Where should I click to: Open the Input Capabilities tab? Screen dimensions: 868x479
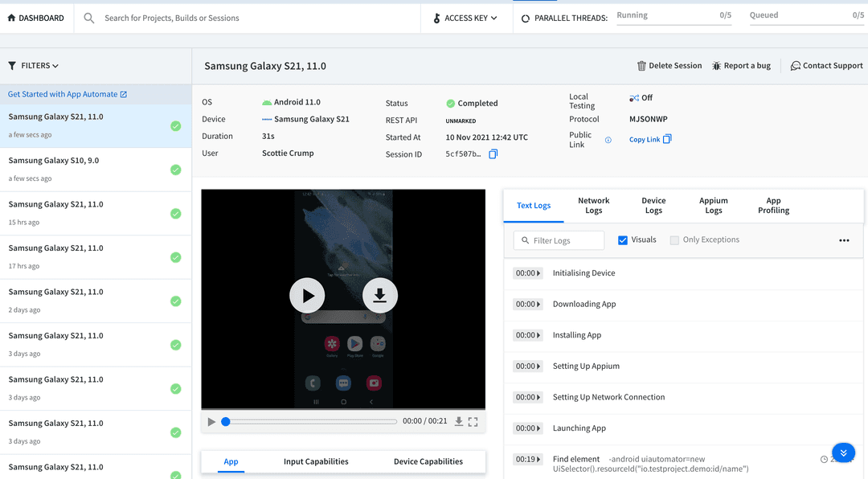click(316, 461)
